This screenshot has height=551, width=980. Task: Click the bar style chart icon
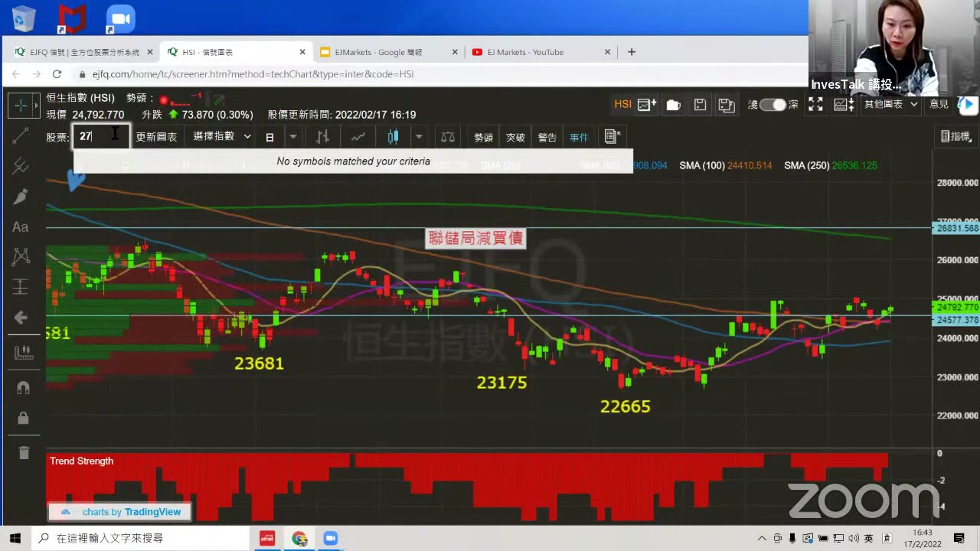pos(322,136)
